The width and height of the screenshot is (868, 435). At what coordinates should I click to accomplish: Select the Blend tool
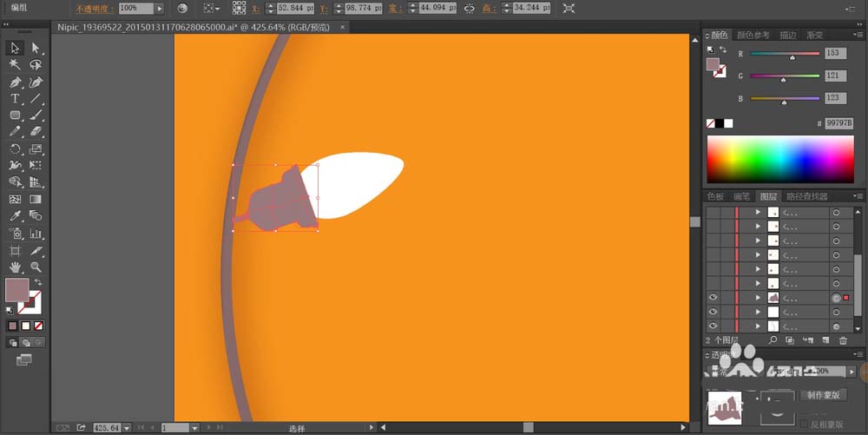click(36, 215)
